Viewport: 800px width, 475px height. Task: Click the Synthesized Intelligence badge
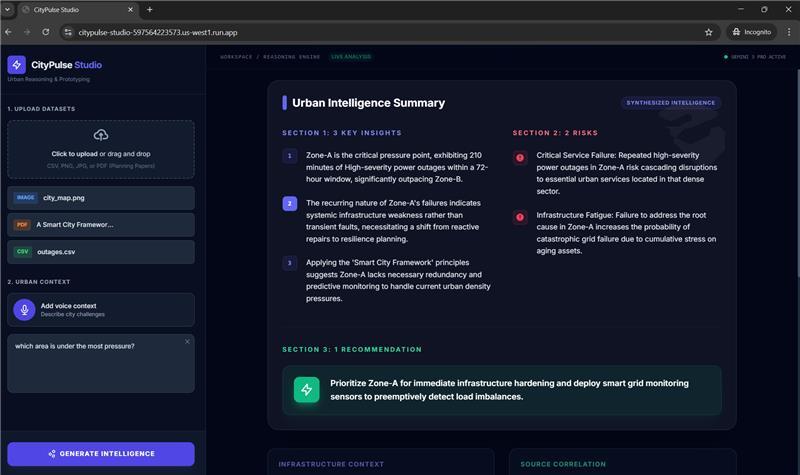tap(670, 103)
